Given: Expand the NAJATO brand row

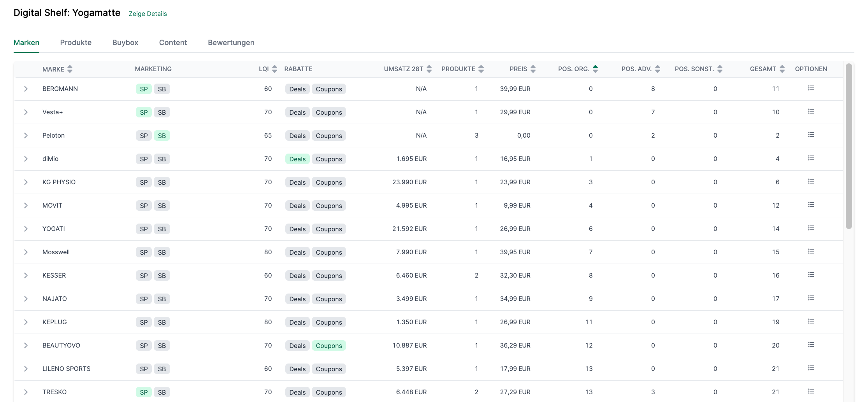Looking at the screenshot, I should tap(26, 299).
